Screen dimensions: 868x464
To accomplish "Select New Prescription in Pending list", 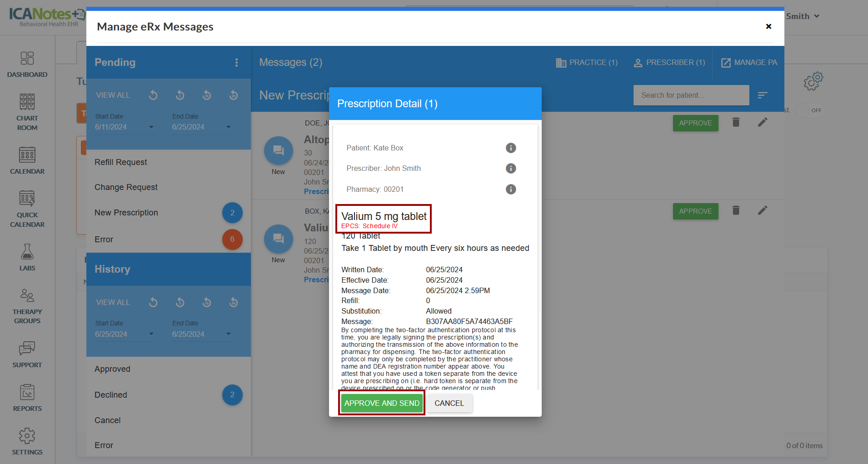I will point(126,213).
